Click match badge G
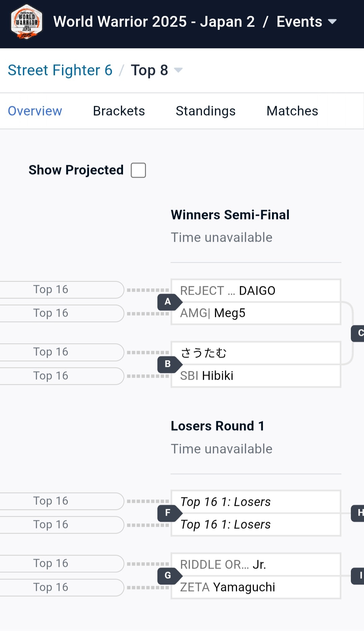This screenshot has height=631, width=364. [168, 575]
